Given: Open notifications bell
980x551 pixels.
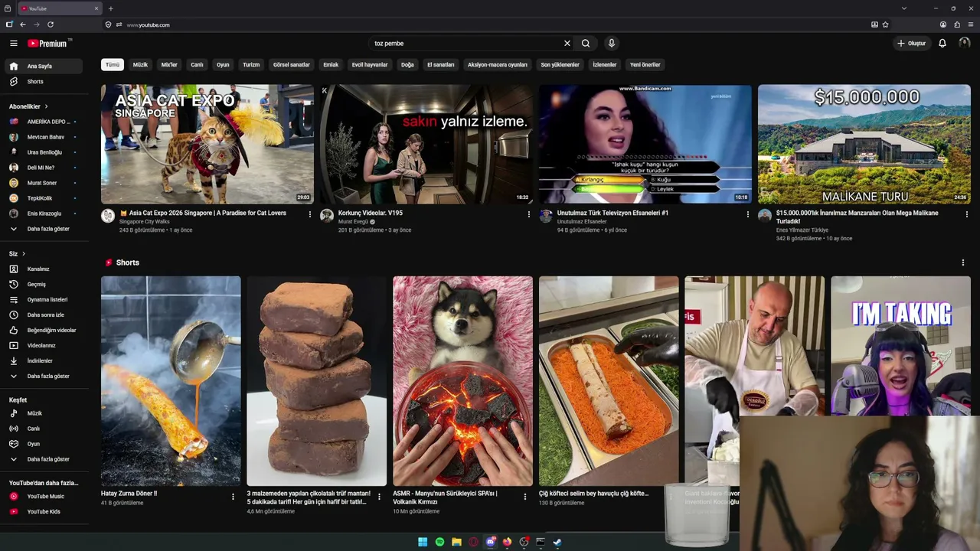Looking at the screenshot, I should point(942,44).
